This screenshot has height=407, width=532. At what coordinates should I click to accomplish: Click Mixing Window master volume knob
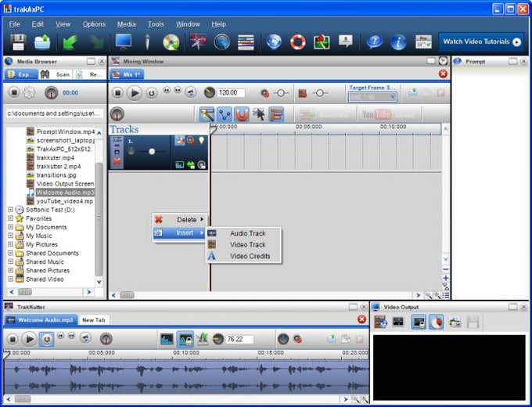point(117,114)
